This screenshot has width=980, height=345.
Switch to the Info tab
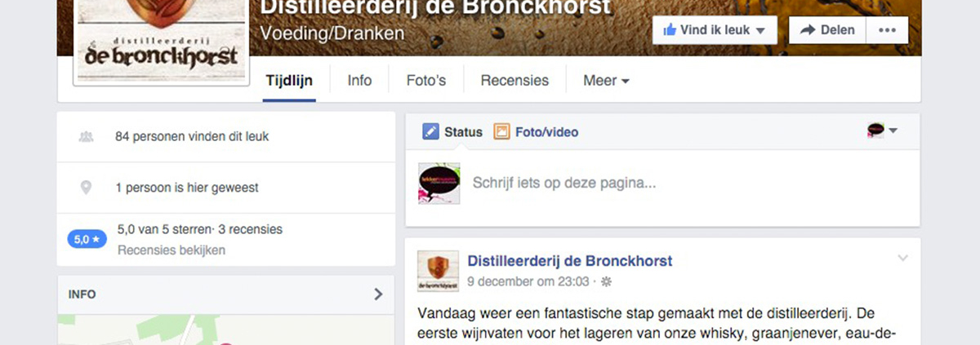pos(359,81)
